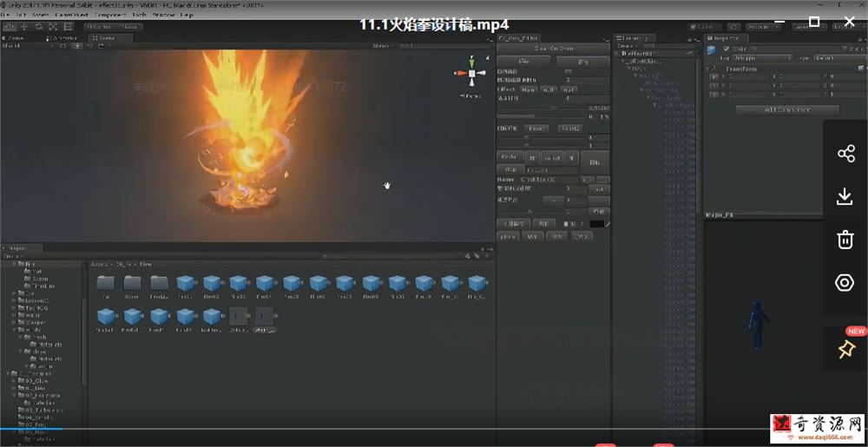Image resolution: width=868 pixels, height=447 pixels.
Task: Click the Main button in Effect row
Action: pyautogui.click(x=528, y=89)
